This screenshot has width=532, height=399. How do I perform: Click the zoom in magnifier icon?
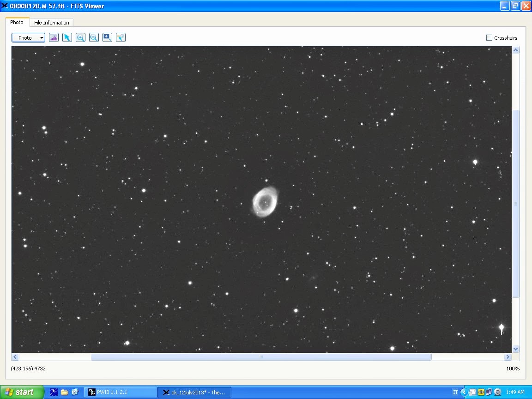coord(80,38)
